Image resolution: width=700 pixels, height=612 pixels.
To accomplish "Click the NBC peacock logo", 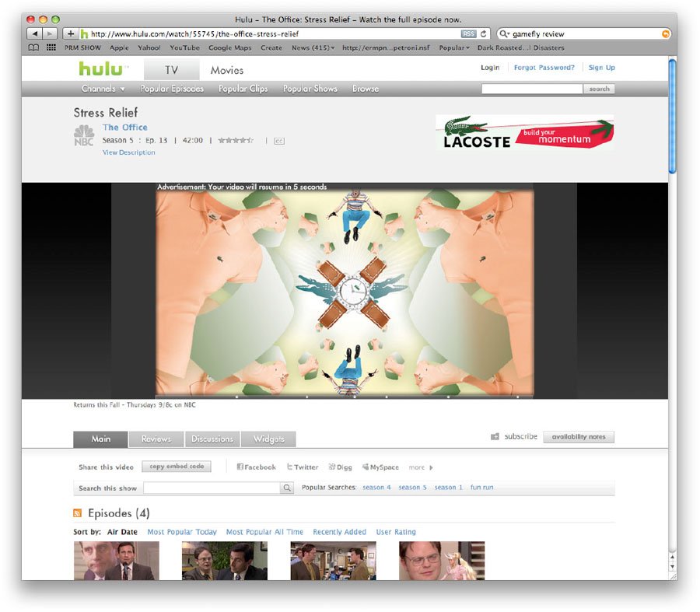I will (x=84, y=136).
